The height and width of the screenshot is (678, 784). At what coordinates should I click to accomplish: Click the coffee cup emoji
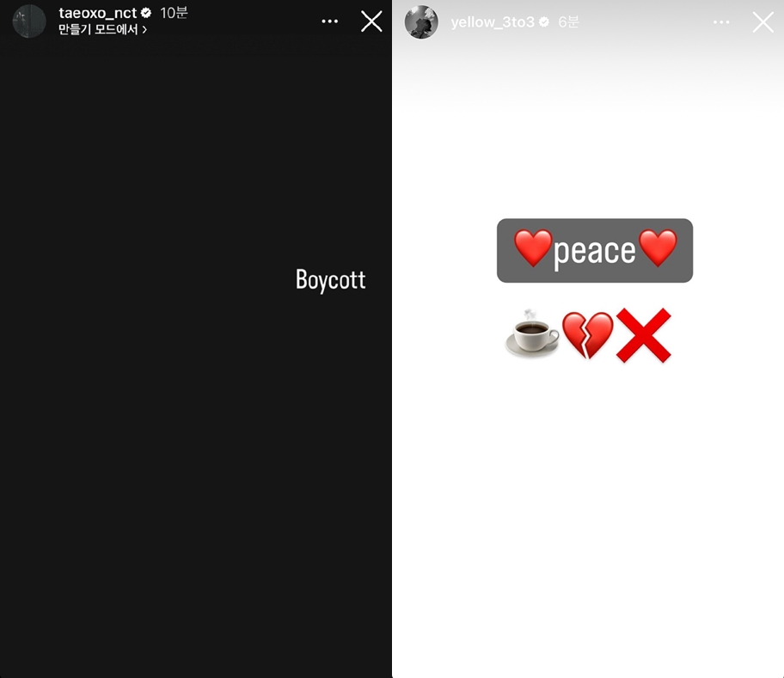[532, 333]
